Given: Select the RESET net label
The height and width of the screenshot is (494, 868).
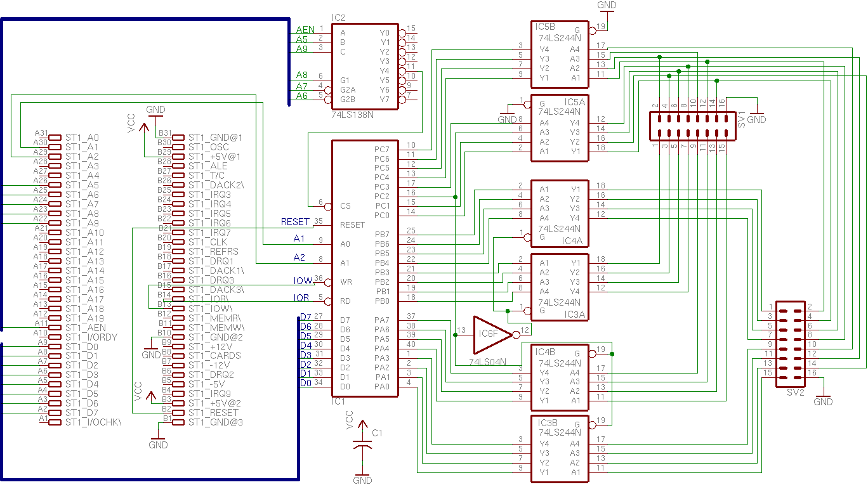Looking at the screenshot, I should pos(295,222).
